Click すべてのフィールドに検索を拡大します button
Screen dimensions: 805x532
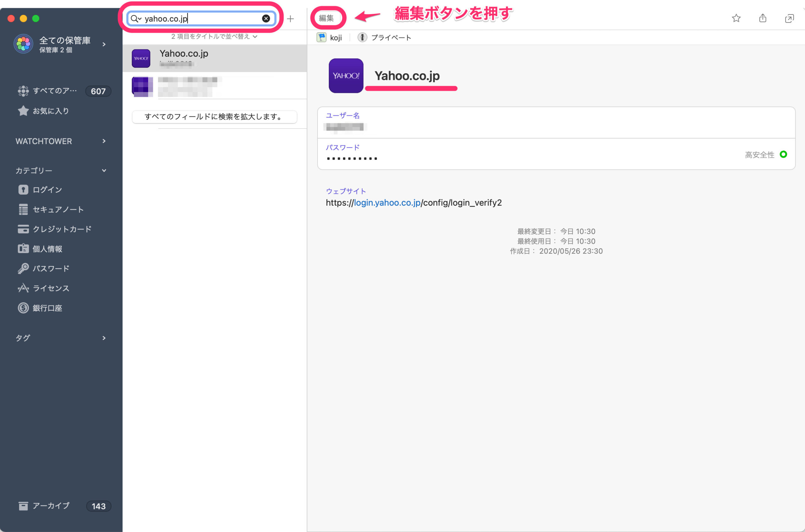(215, 117)
